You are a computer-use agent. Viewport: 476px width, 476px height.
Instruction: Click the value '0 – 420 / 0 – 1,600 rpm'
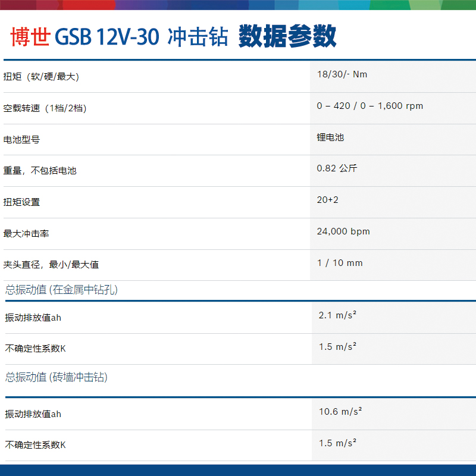coord(369,106)
